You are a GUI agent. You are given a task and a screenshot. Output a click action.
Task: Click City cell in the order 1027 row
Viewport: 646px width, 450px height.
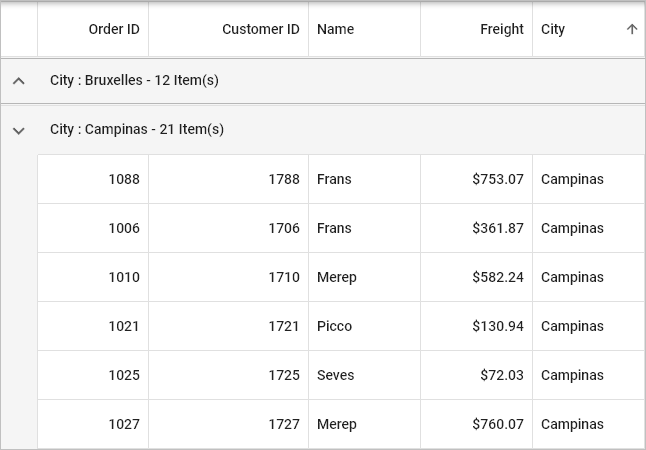click(589, 424)
